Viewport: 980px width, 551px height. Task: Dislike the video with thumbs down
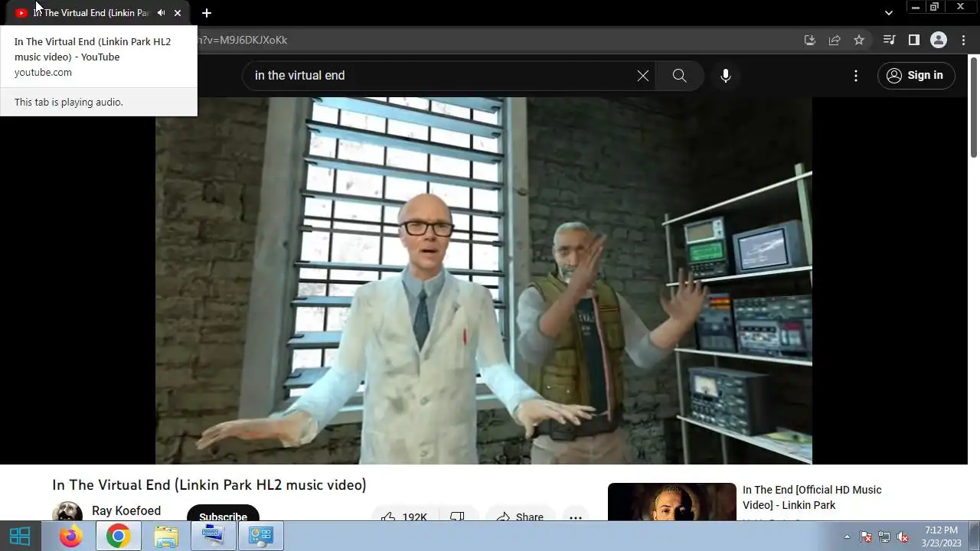point(458,514)
